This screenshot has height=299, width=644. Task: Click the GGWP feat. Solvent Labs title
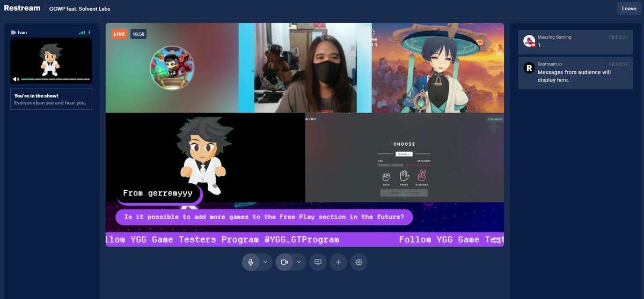(x=79, y=9)
